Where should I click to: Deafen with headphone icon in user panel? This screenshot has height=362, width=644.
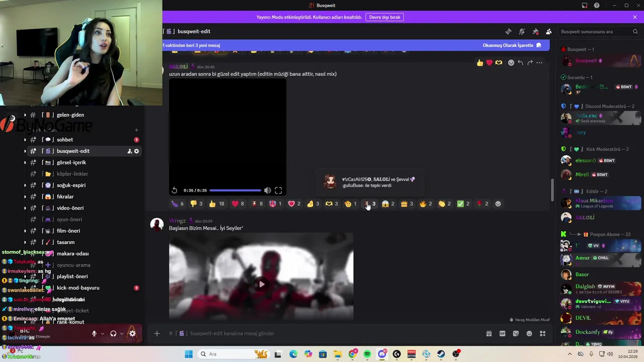pyautogui.click(x=113, y=333)
